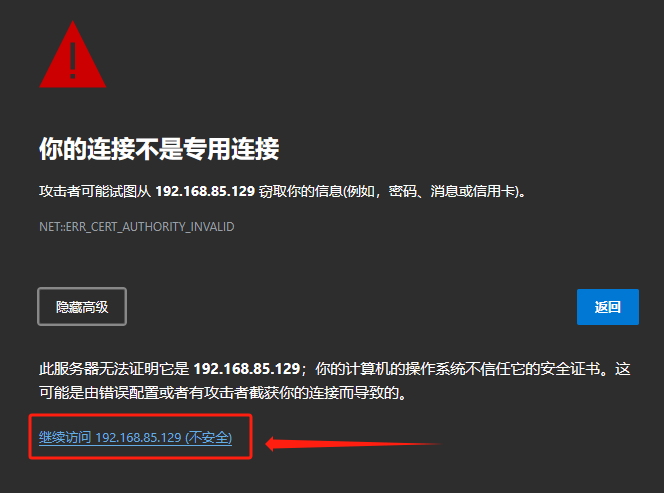This screenshot has width=664, height=493.
Task: Select bold 192.168.85.129 in the 此服务器无法证明 paragraph
Action: 247,369
